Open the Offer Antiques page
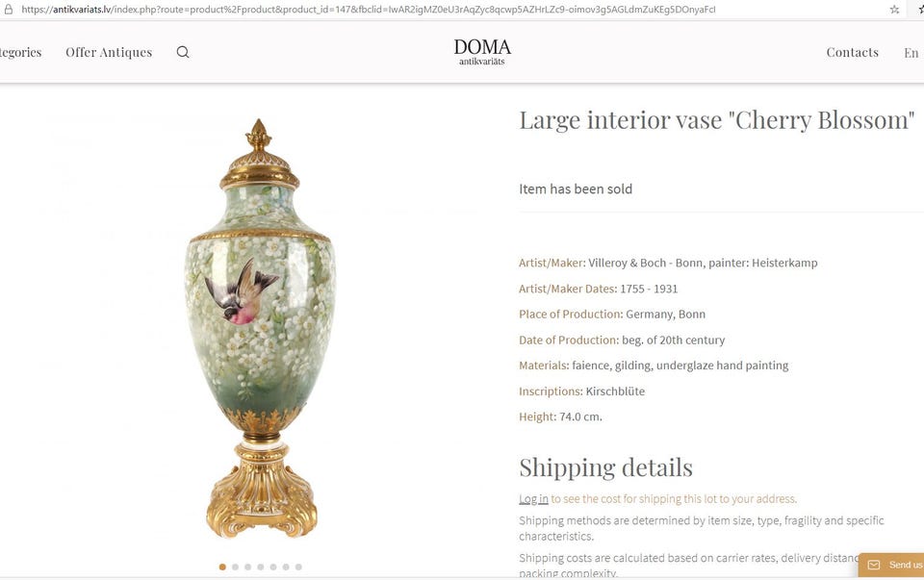Viewport: 924px width, 580px height. (109, 52)
